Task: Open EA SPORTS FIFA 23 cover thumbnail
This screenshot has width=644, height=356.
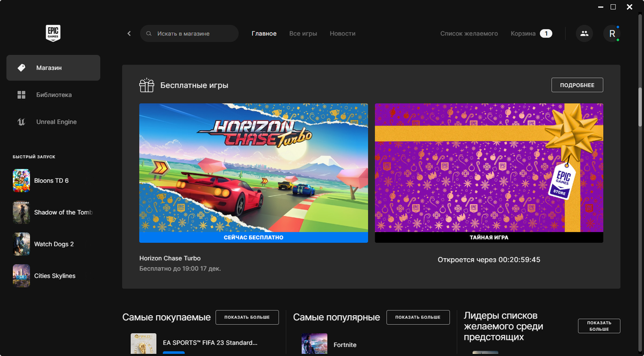Action: pos(143,344)
